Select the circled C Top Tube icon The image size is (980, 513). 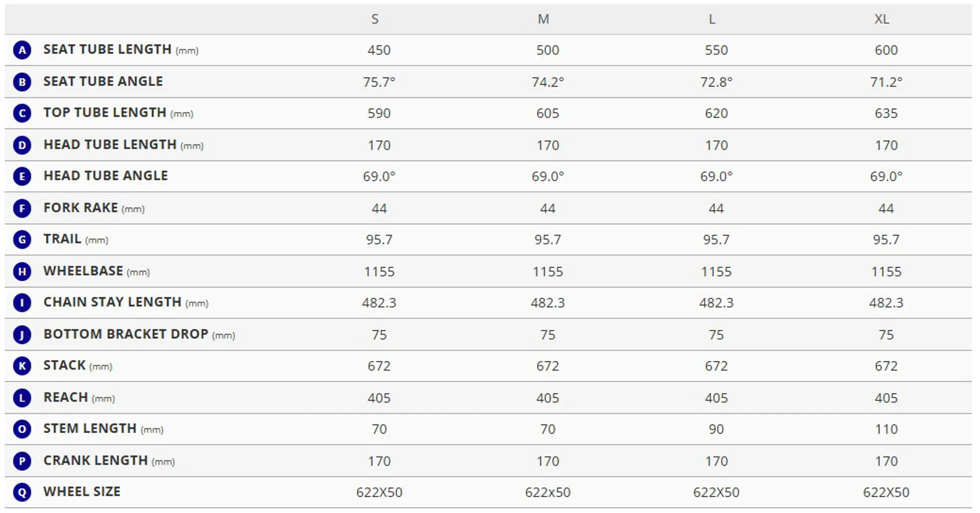(22, 113)
